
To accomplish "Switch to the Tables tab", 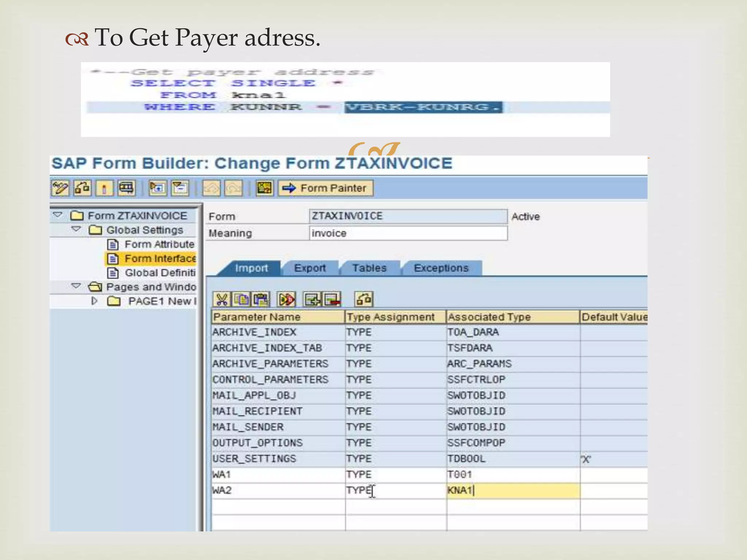I will pyautogui.click(x=369, y=268).
